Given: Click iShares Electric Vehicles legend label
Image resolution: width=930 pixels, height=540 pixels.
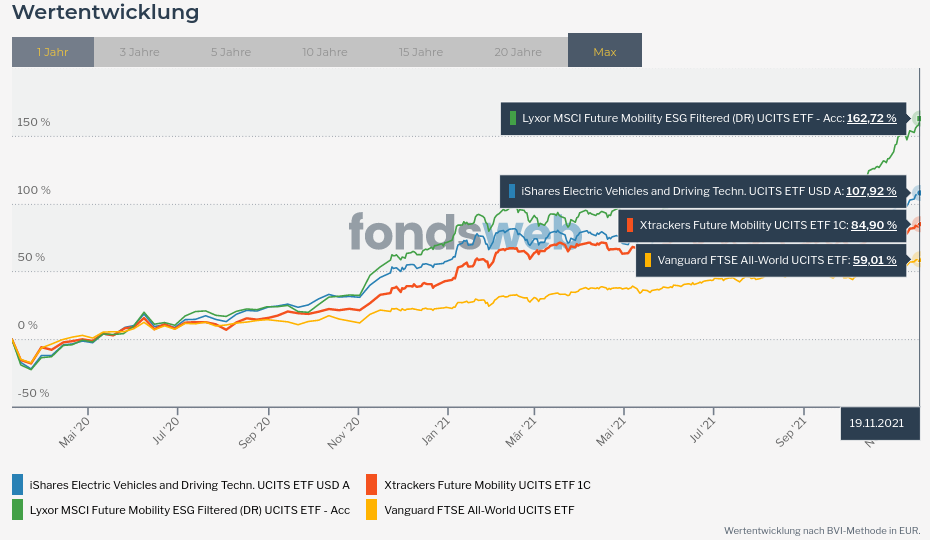Looking at the screenshot, I should coord(190,485).
